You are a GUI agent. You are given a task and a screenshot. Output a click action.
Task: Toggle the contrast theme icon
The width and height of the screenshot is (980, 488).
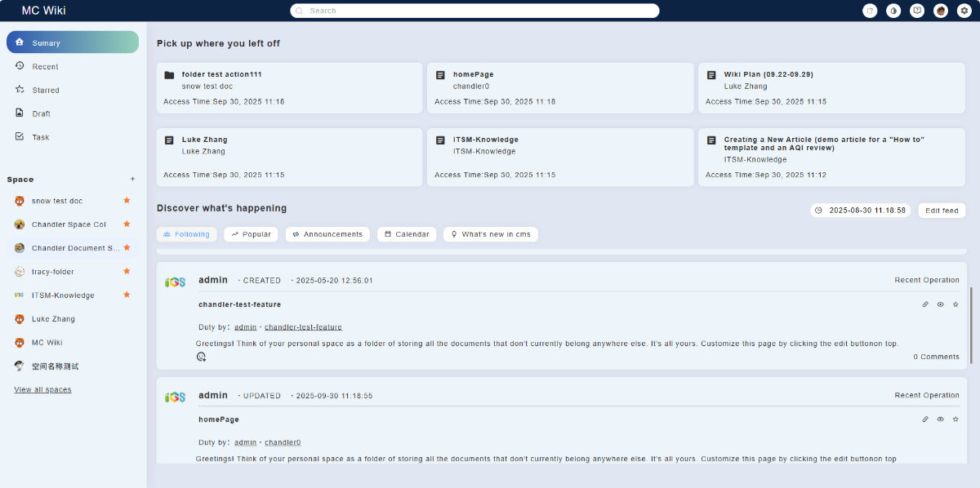click(893, 11)
